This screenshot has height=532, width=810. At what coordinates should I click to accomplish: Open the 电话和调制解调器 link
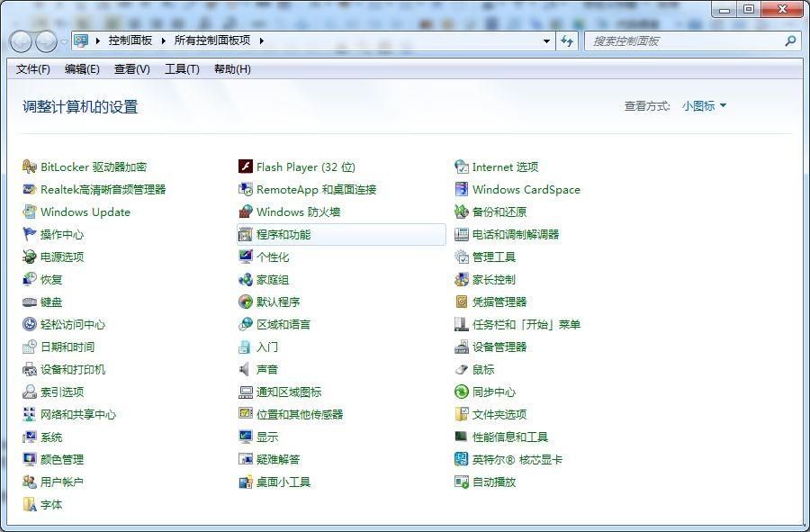tap(516, 234)
